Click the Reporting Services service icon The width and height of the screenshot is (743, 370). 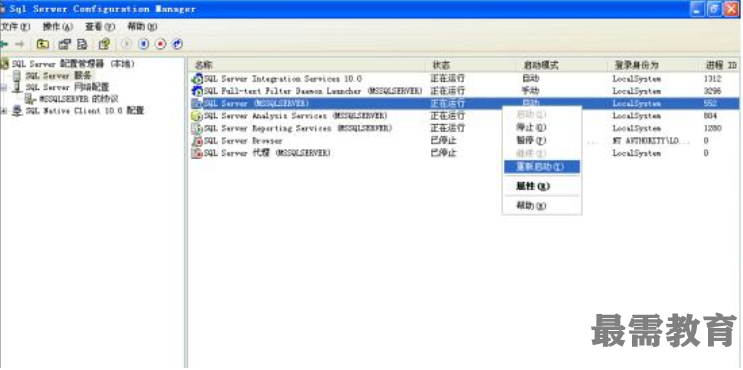pyautogui.click(x=197, y=128)
